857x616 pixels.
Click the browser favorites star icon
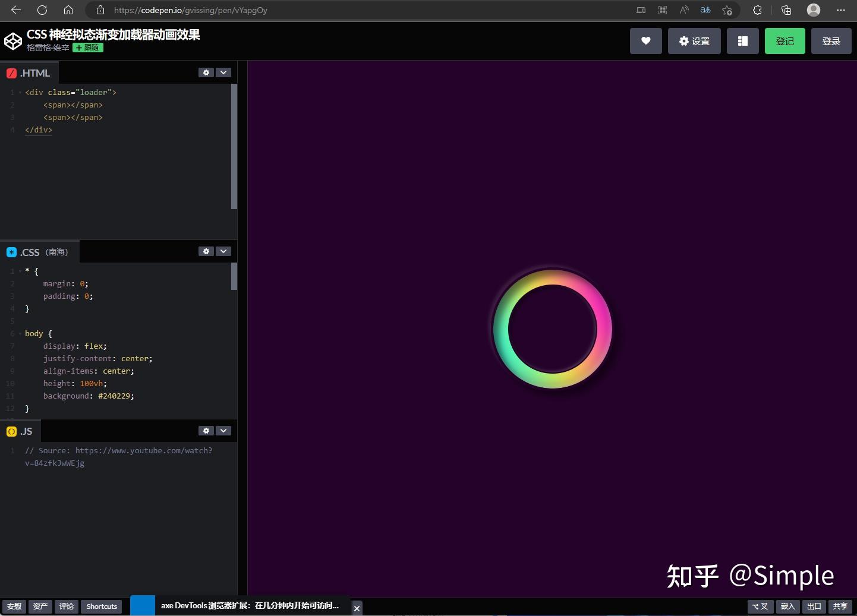tap(726, 10)
